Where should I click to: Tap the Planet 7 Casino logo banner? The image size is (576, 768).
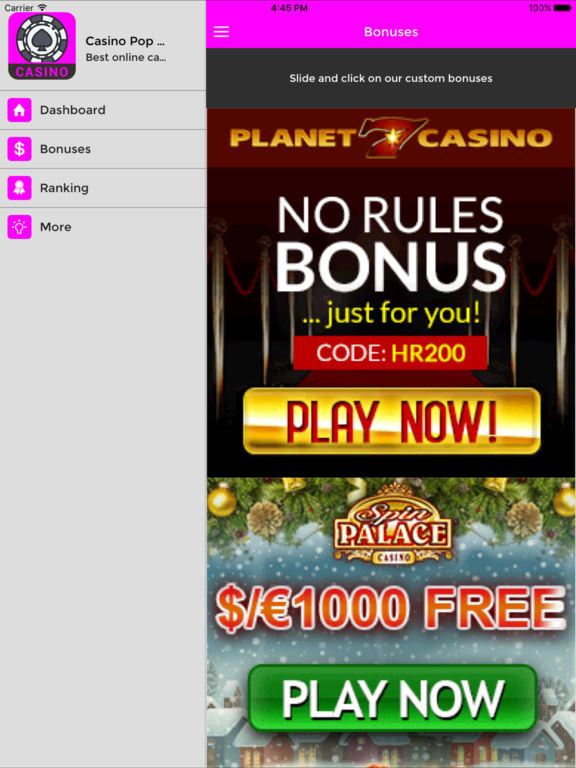click(x=391, y=138)
